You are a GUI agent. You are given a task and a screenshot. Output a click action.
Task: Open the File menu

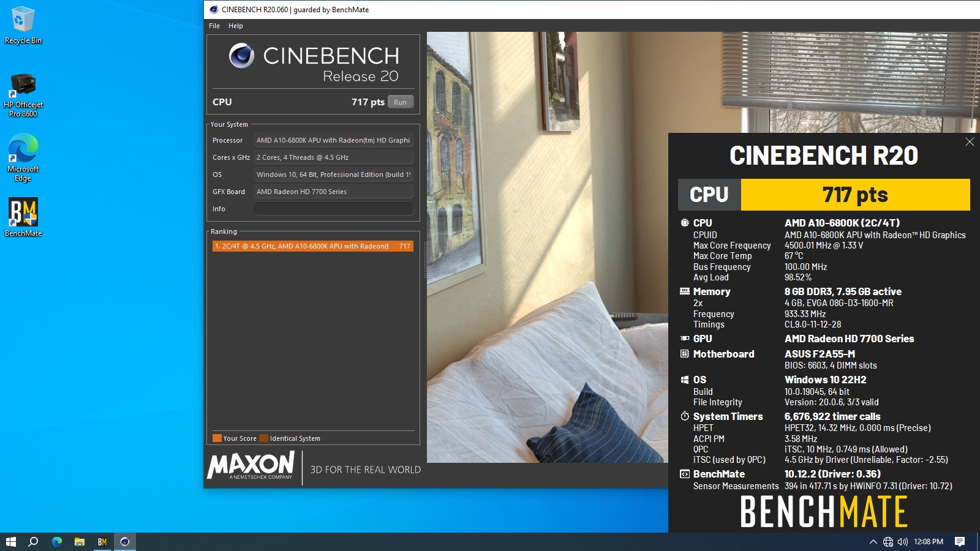click(x=214, y=26)
